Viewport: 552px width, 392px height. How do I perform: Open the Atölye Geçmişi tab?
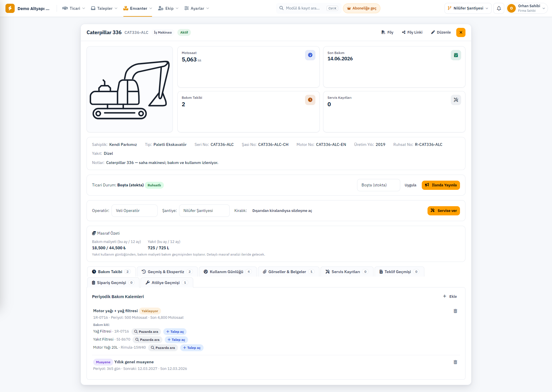[167, 283]
